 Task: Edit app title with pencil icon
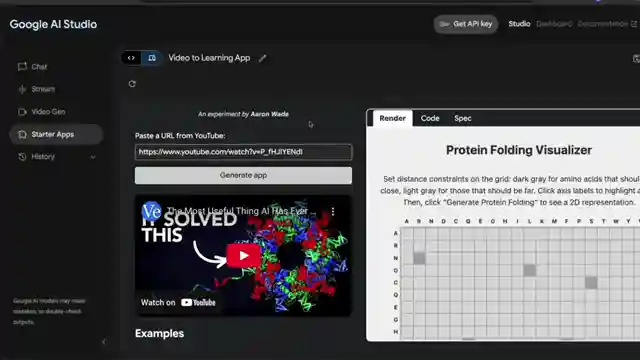tap(262, 58)
